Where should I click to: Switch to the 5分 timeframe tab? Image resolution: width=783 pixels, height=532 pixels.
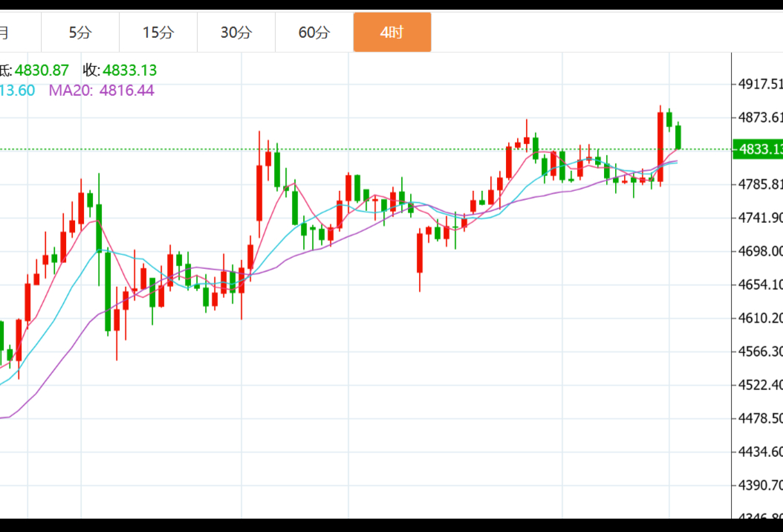pyautogui.click(x=80, y=32)
